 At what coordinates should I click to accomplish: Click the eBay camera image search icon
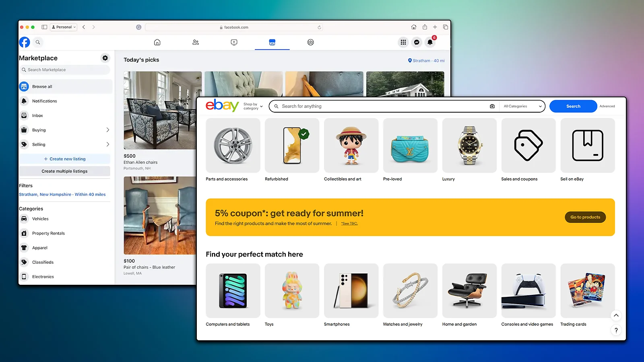point(492,106)
